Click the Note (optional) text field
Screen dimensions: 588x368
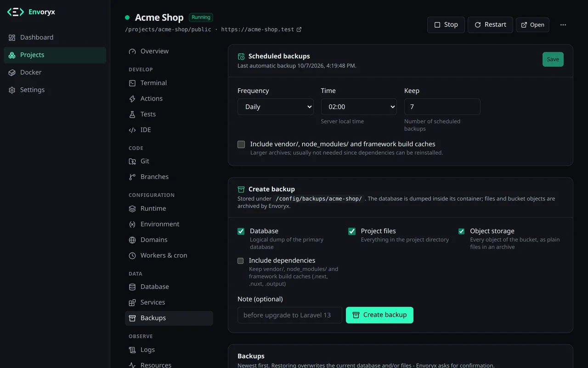[x=290, y=315]
